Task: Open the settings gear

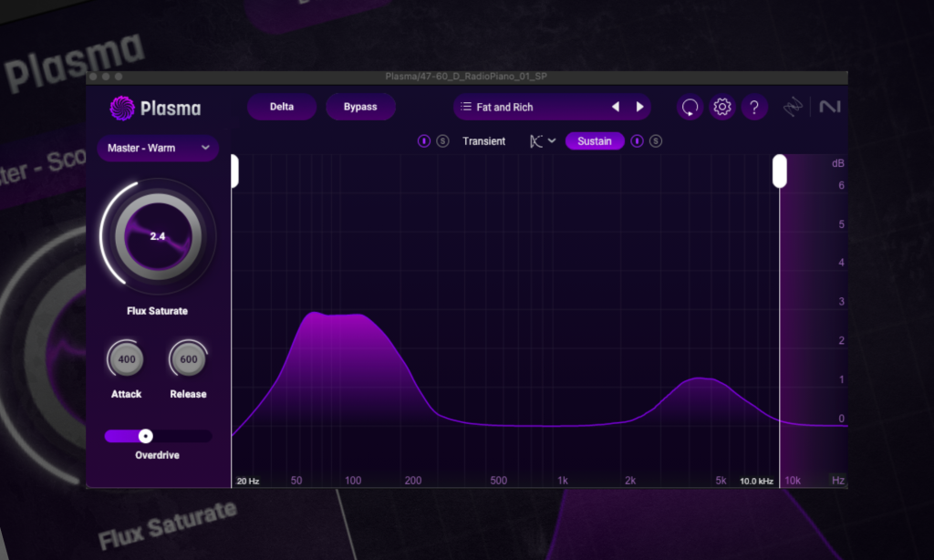Action: (x=721, y=108)
